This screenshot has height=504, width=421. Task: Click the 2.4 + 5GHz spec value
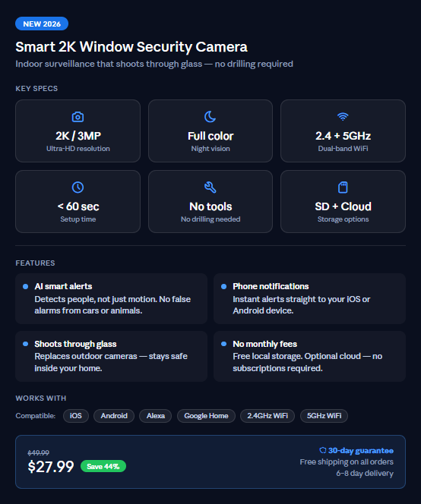click(343, 136)
